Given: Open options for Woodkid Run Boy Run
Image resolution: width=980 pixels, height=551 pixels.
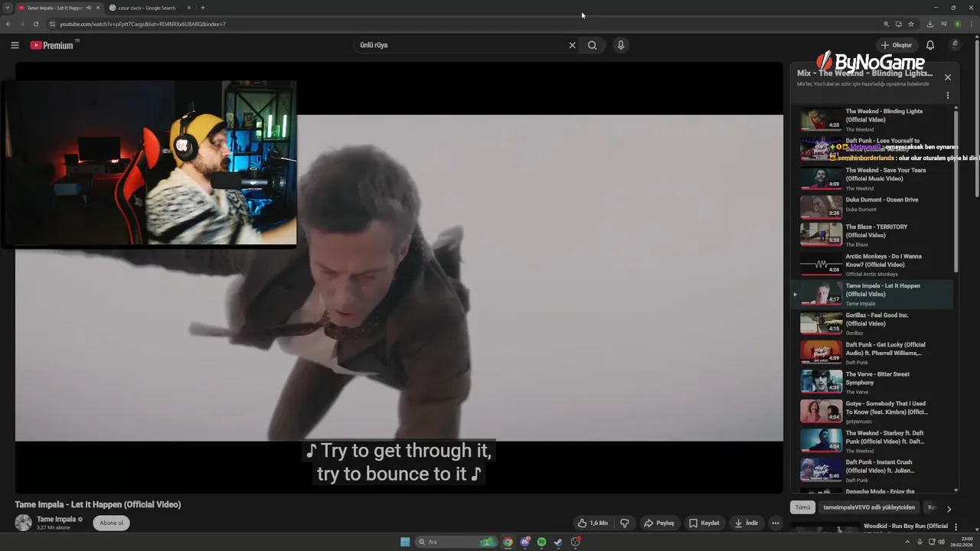Looking at the screenshot, I should click(x=954, y=527).
